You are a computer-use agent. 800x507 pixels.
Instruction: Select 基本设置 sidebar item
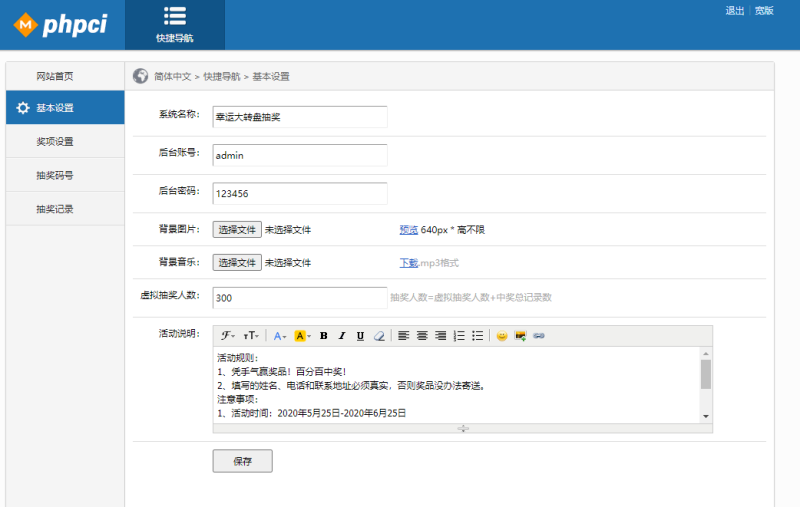pos(65,108)
